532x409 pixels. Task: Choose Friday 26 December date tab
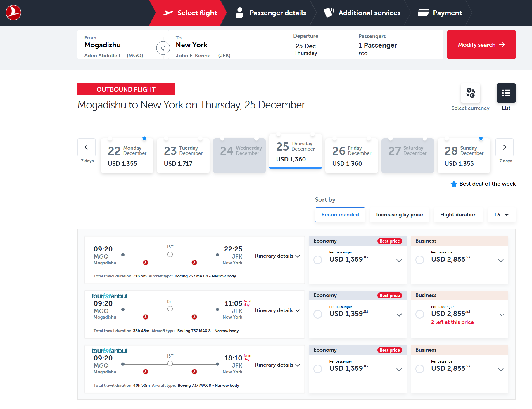point(351,156)
